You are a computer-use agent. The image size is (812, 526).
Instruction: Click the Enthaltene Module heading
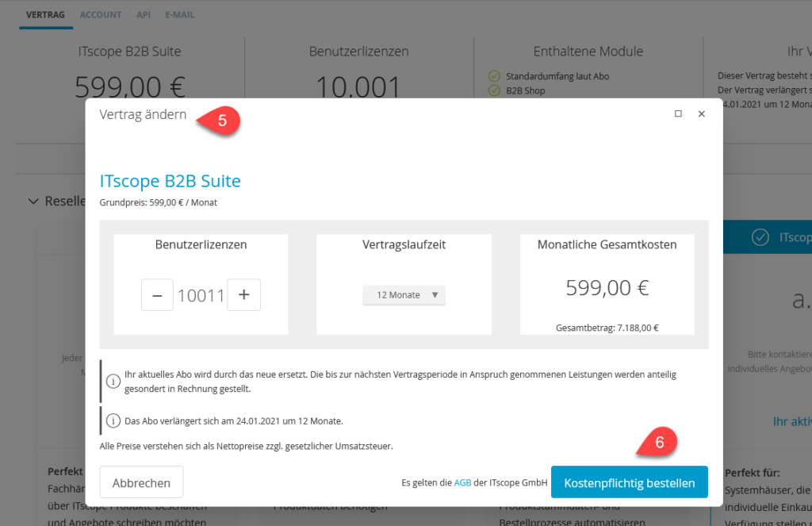(588, 52)
